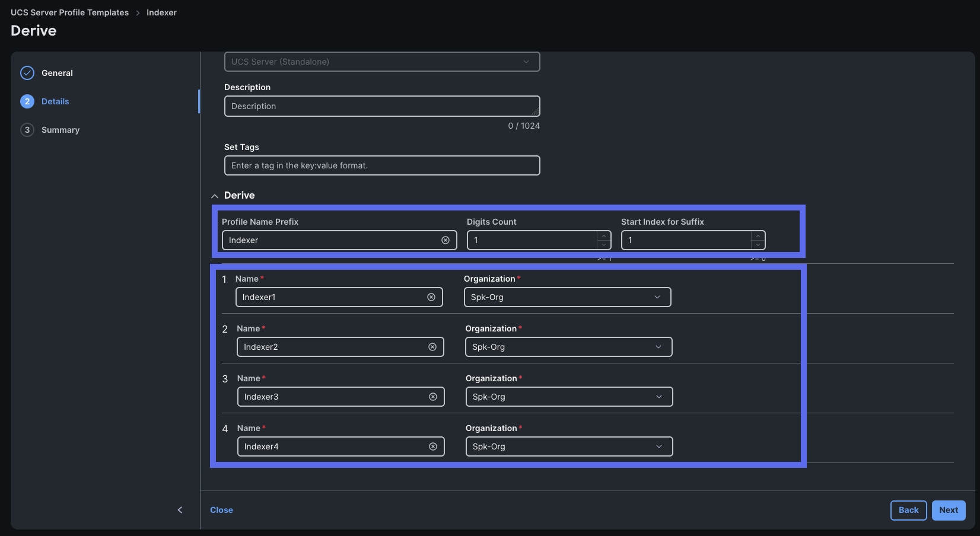Screen dimensions: 980x536
Task: Go to the Summary step
Action: [x=61, y=129]
